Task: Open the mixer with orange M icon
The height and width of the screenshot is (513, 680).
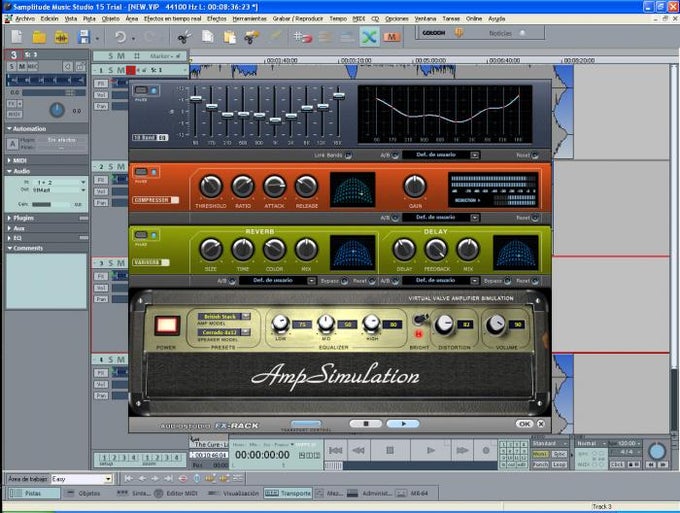Action: [391, 37]
